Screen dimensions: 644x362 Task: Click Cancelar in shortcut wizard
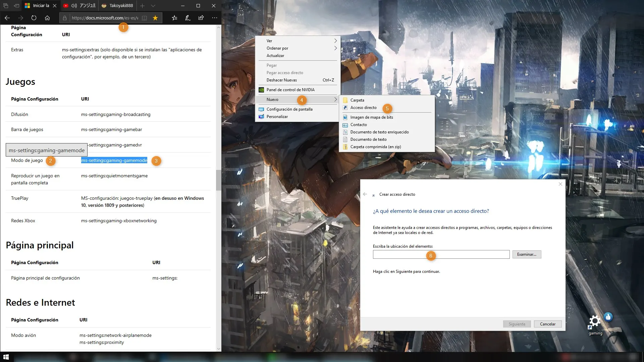click(x=548, y=324)
